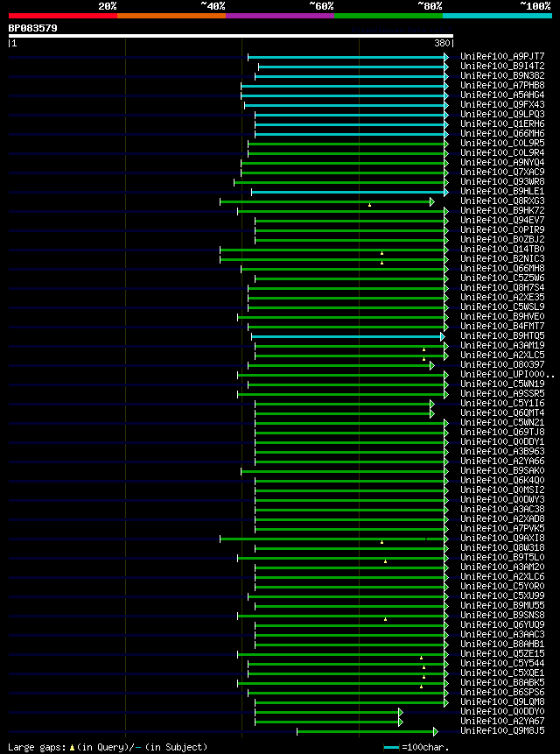Screen dimensions: 560x754
Task: Select the UniRef100_Q6QMT4 label
Action: (502, 412)
